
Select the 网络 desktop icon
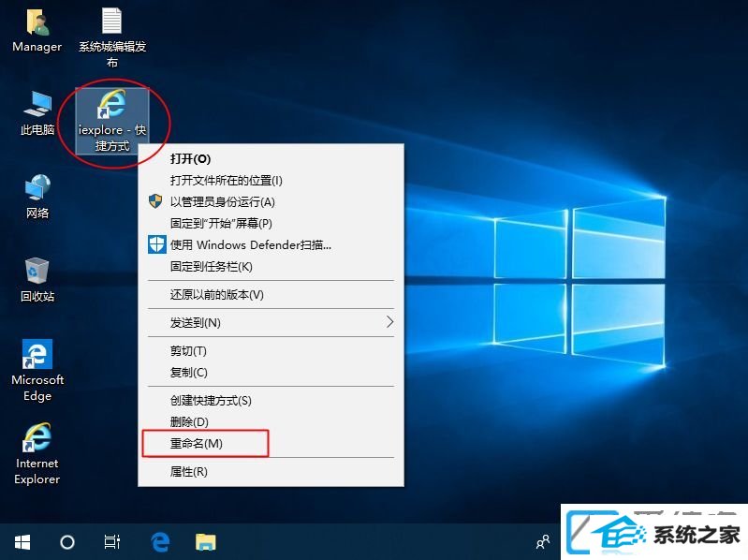[37, 197]
